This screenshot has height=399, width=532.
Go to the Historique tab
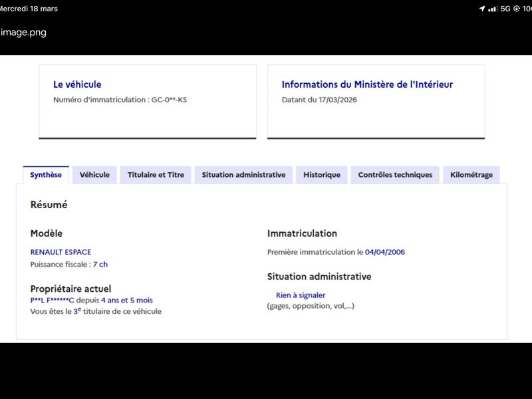point(322,175)
